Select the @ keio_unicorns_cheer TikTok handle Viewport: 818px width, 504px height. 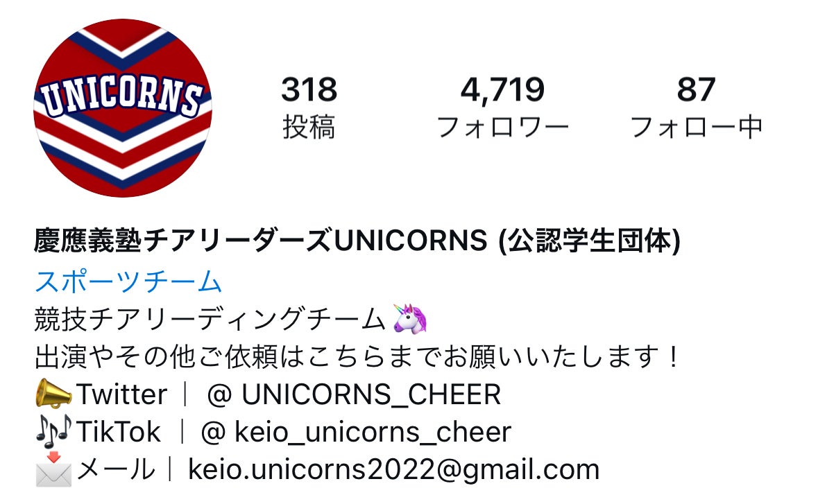click(x=356, y=432)
